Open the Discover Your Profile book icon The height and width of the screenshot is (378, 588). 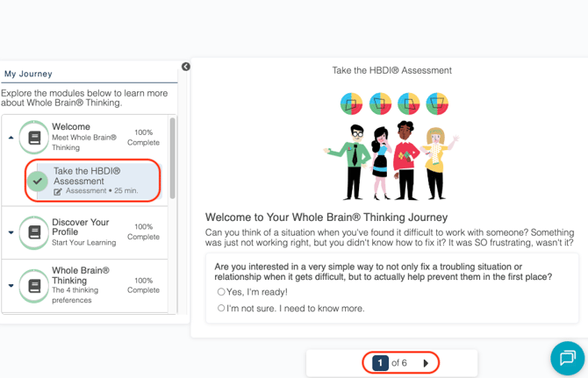(34, 232)
